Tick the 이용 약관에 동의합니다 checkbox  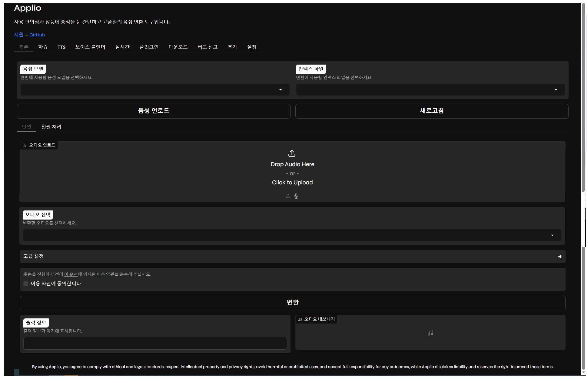(26, 284)
